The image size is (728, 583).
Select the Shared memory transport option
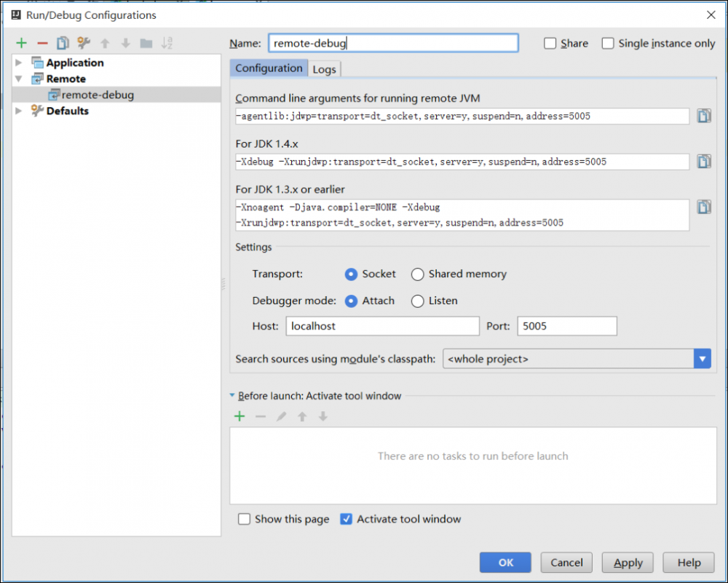click(x=418, y=274)
